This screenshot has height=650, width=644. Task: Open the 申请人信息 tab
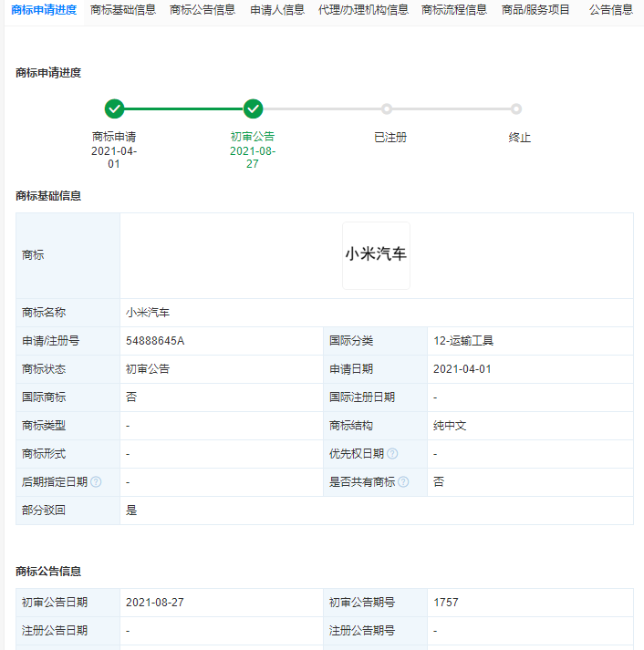(277, 10)
